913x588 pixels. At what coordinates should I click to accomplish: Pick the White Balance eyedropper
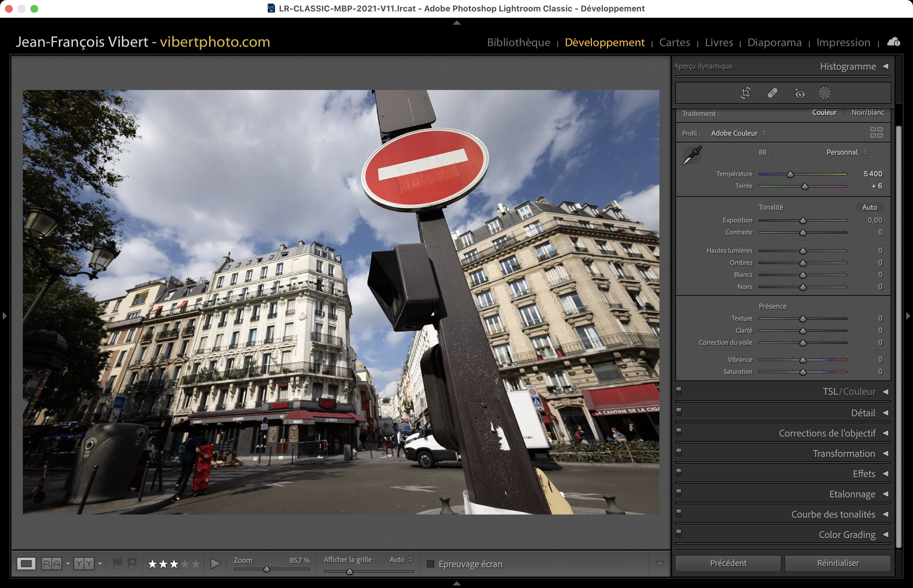point(692,155)
